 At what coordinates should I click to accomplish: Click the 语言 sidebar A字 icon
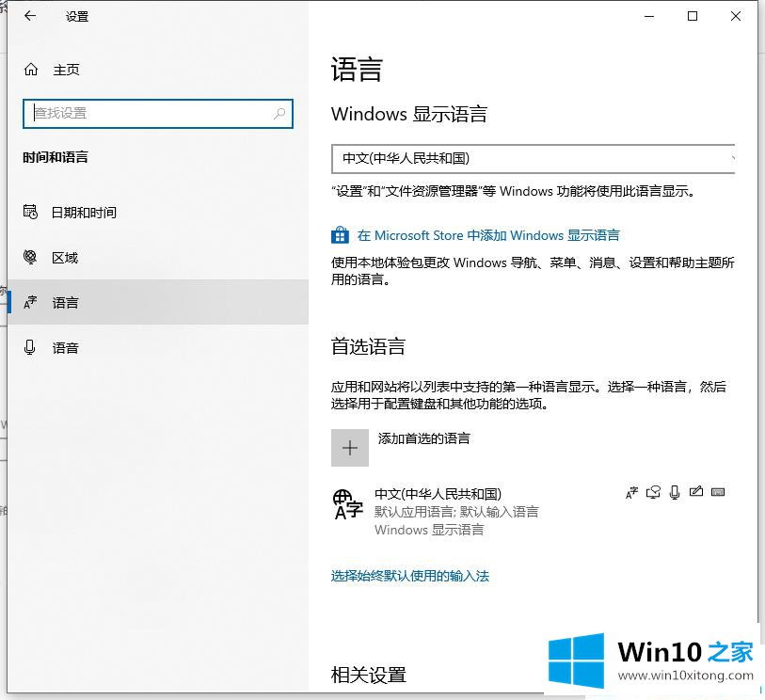pos(30,302)
